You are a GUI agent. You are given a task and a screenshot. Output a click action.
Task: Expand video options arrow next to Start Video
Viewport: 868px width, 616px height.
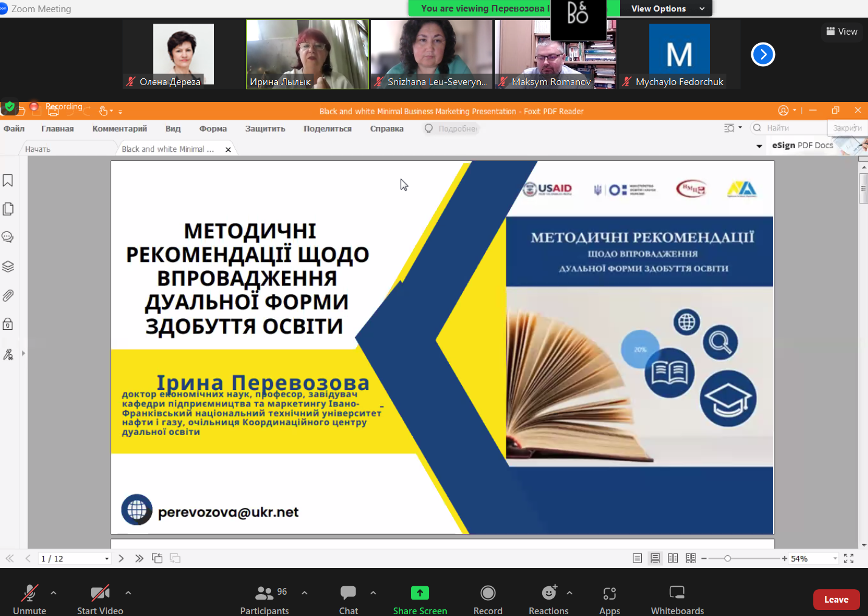pos(128,593)
